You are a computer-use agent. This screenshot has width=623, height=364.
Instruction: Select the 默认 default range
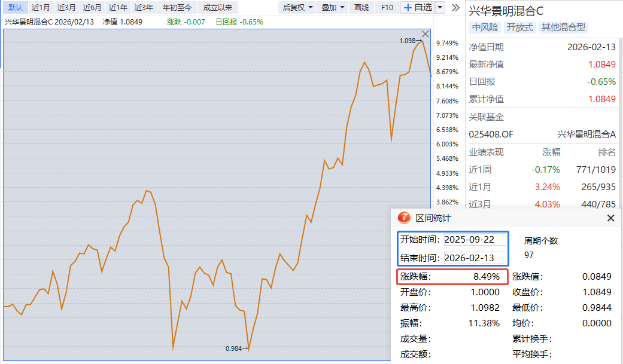pos(16,8)
